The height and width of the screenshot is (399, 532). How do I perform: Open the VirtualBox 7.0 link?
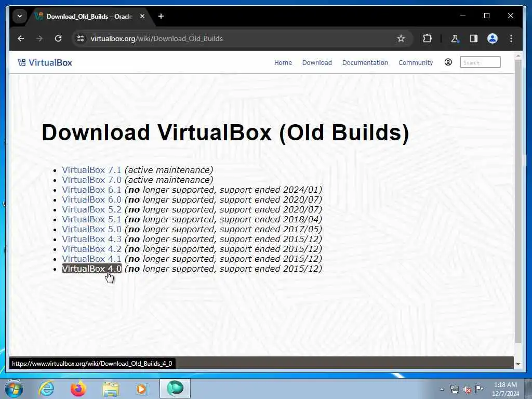click(91, 180)
